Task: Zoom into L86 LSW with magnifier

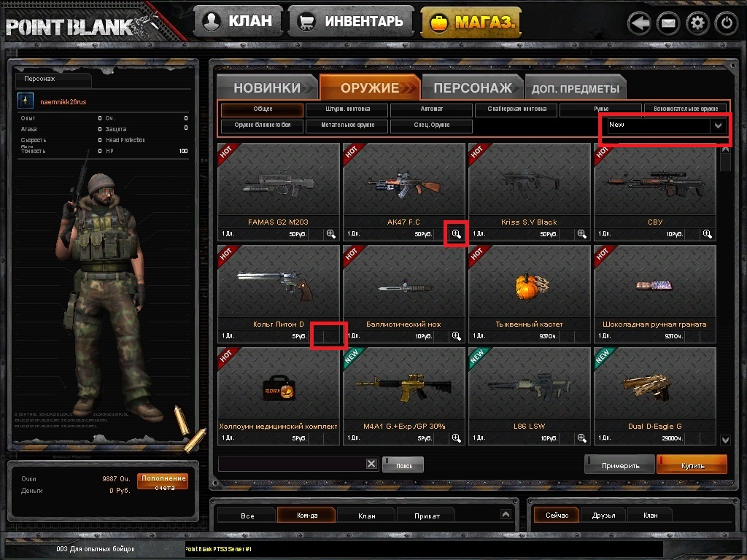Action: (581, 438)
